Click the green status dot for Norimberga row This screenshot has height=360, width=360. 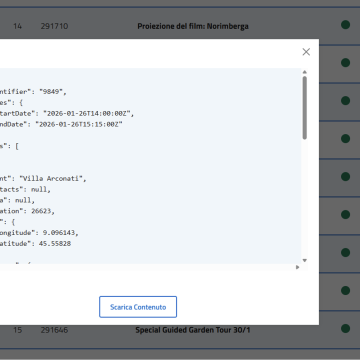[x=345, y=25]
